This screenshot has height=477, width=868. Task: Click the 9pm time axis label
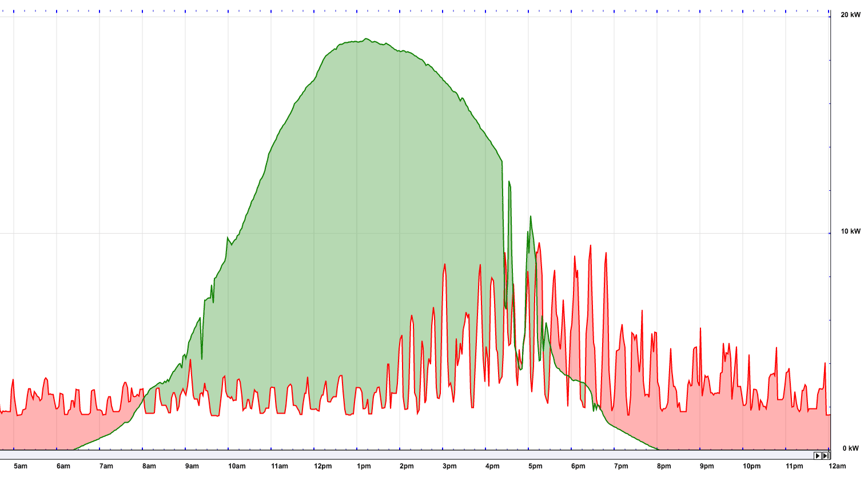[x=707, y=466]
